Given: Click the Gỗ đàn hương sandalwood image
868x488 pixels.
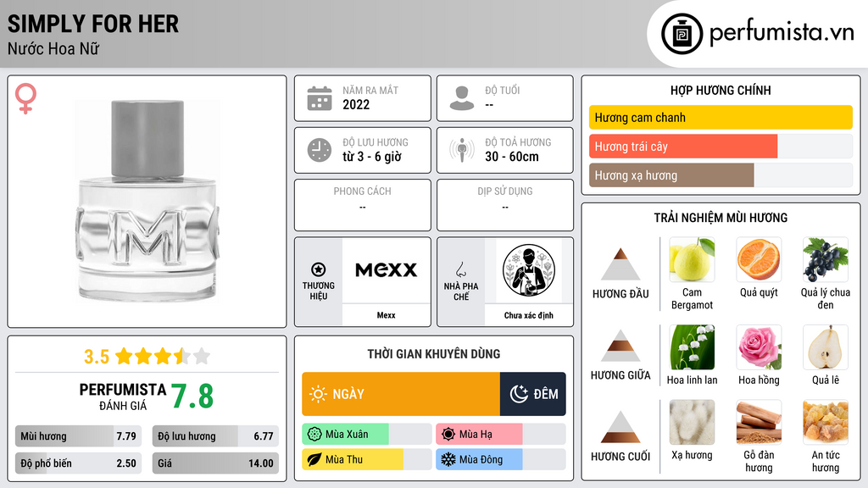Looking at the screenshot, I should [x=759, y=422].
